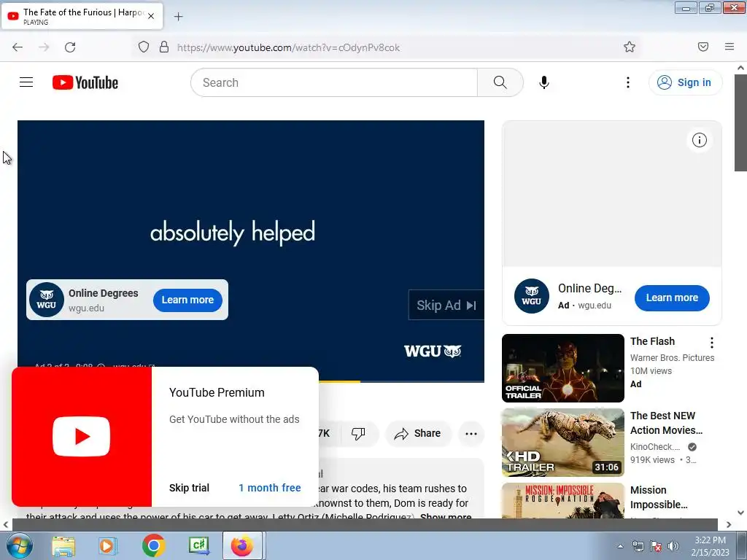Open The Flash trailer thumbnail
The height and width of the screenshot is (560, 747).
[x=563, y=368]
